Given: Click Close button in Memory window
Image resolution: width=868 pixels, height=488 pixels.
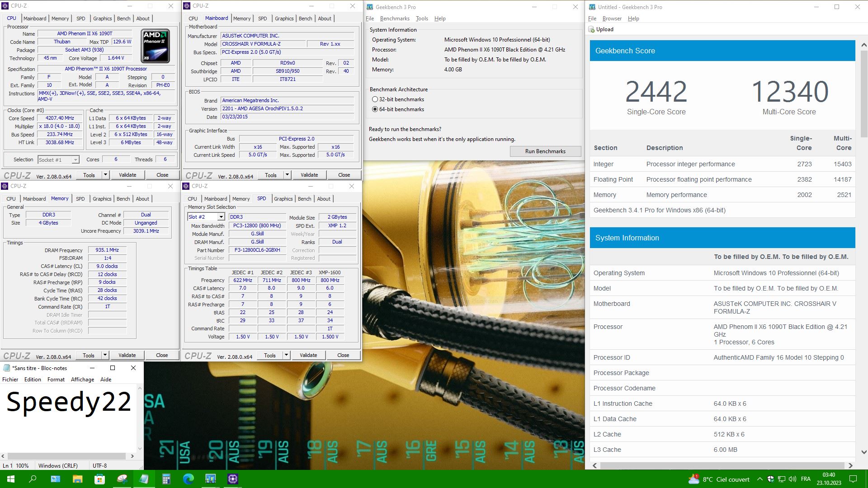Looking at the screenshot, I should pos(162,355).
